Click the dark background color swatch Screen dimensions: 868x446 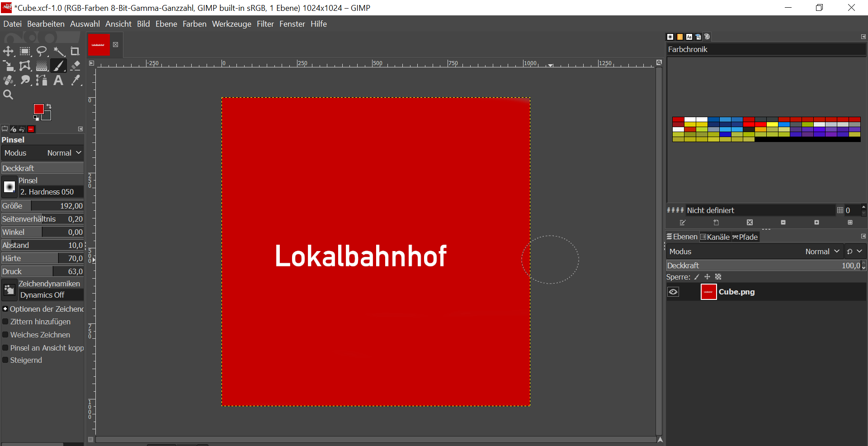(x=47, y=117)
